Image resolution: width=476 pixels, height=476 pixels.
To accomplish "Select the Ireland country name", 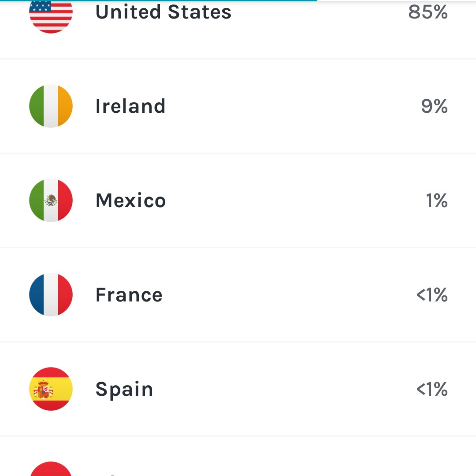I will click(x=130, y=106).
